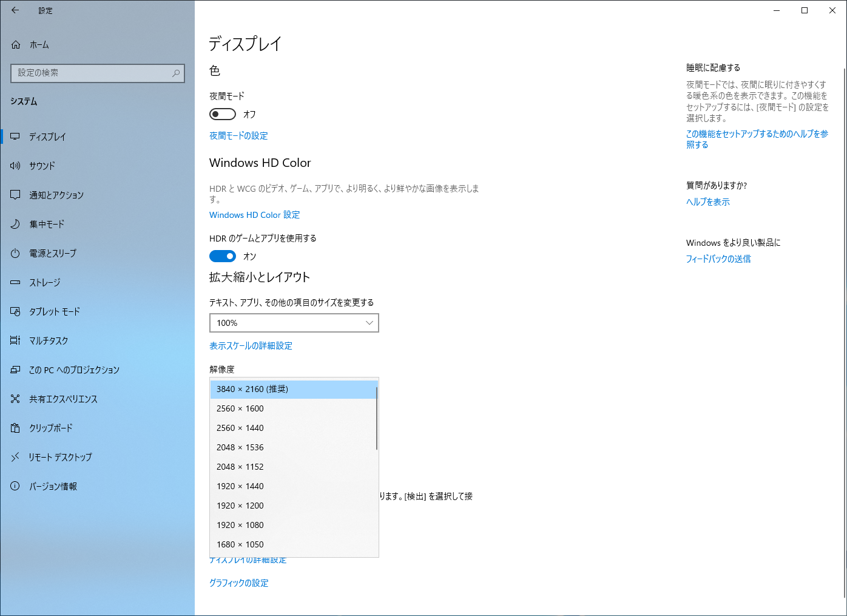Click the 設定の検索 search box
Screen dimensions: 847x616
(97, 73)
